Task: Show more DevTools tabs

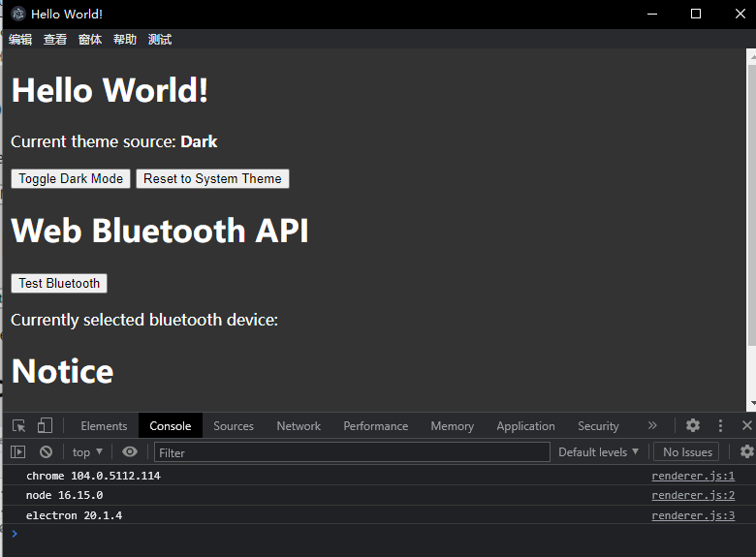Action: (652, 426)
